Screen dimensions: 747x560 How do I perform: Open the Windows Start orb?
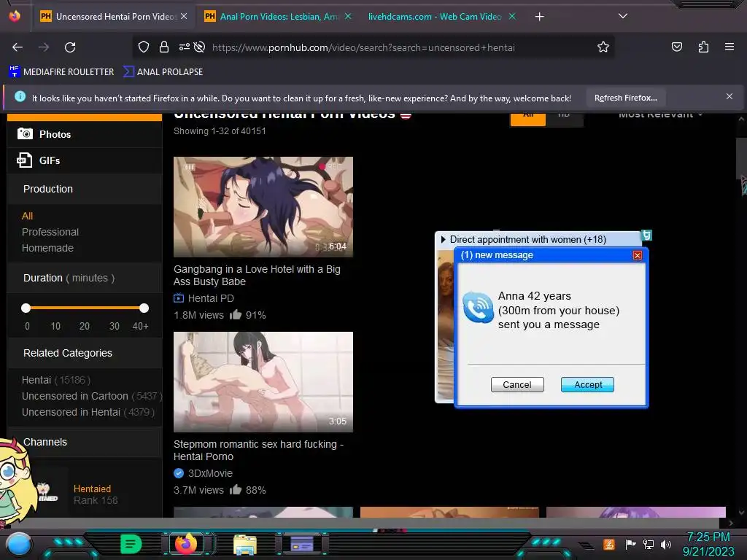coord(19,544)
